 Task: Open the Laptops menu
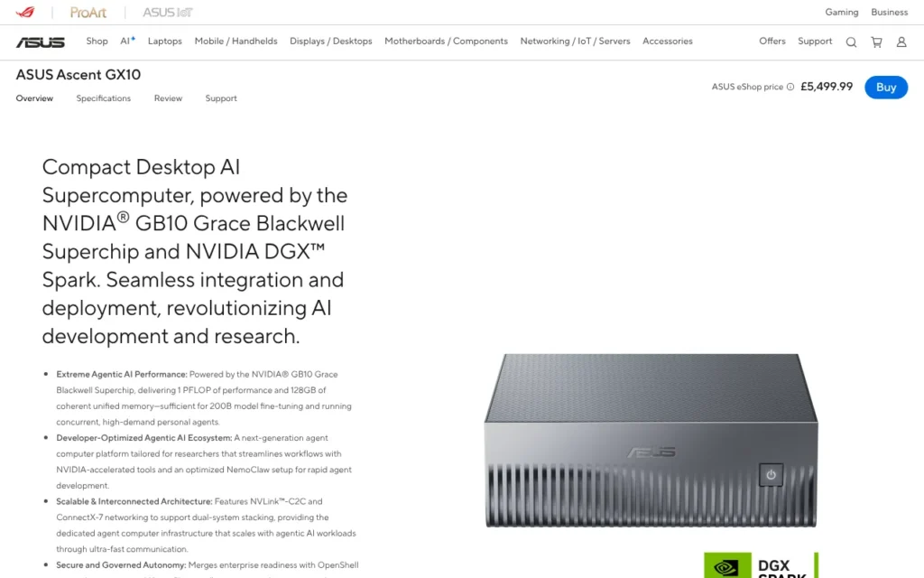pyautogui.click(x=164, y=42)
